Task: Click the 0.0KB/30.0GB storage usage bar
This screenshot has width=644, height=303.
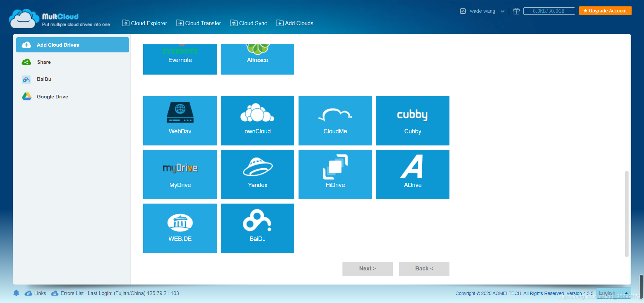Action: click(x=549, y=11)
